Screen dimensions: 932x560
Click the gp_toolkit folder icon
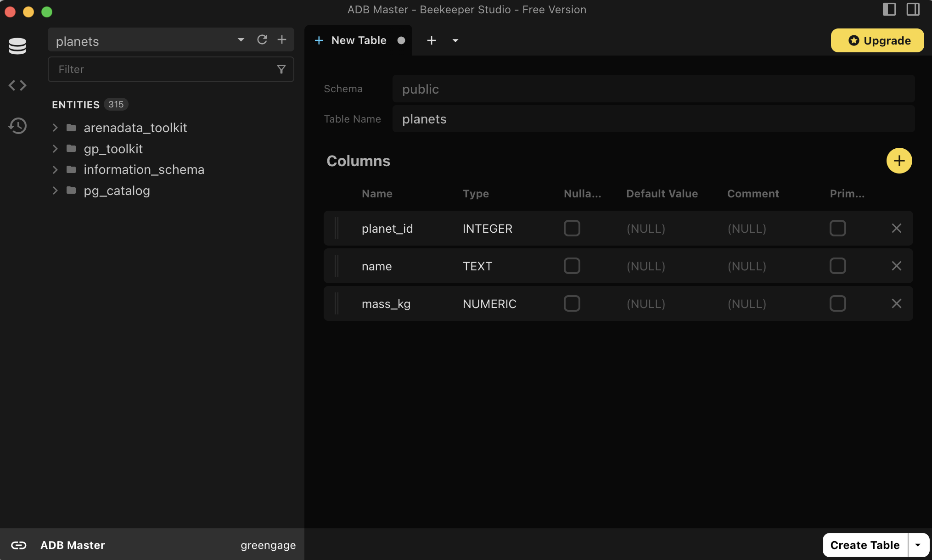pos(71,148)
